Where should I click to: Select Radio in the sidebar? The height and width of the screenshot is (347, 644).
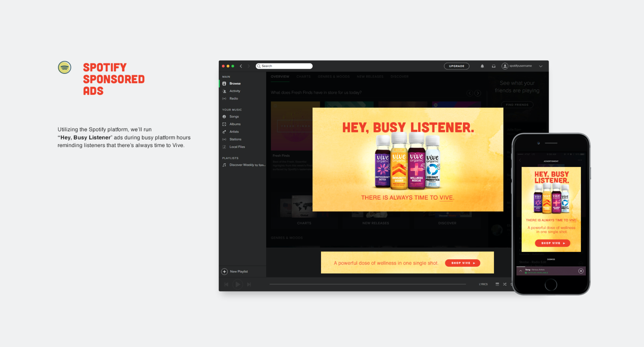tap(234, 99)
